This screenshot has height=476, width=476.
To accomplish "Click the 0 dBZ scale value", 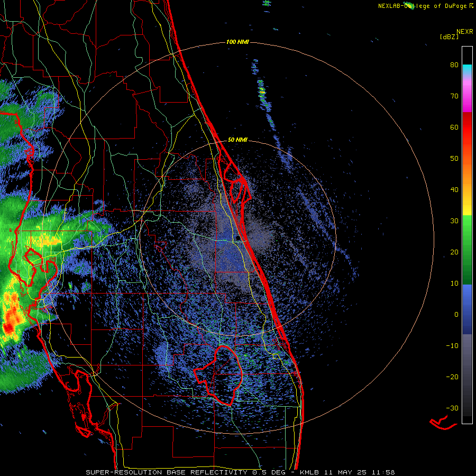I will [x=456, y=315].
